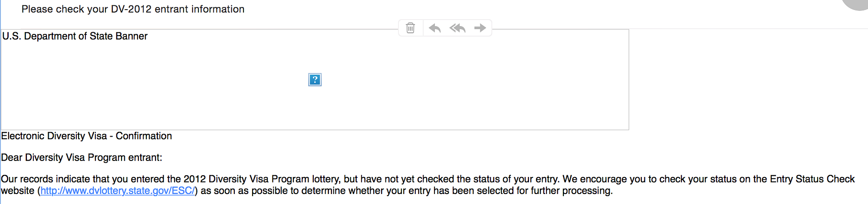Click the Electronic Diversity Visa - Confirmation heading
The width and height of the screenshot is (868, 204).
(x=86, y=136)
